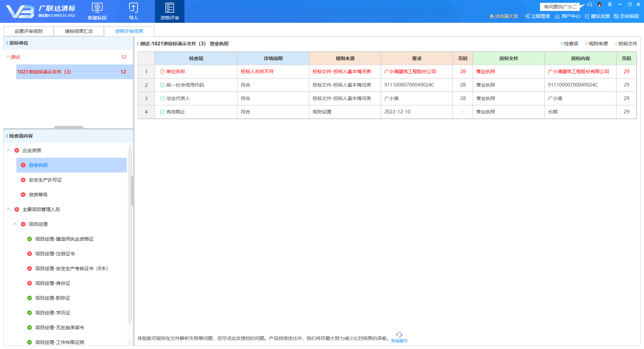Click red cross icon beside 资质等级

pyautogui.click(x=23, y=195)
